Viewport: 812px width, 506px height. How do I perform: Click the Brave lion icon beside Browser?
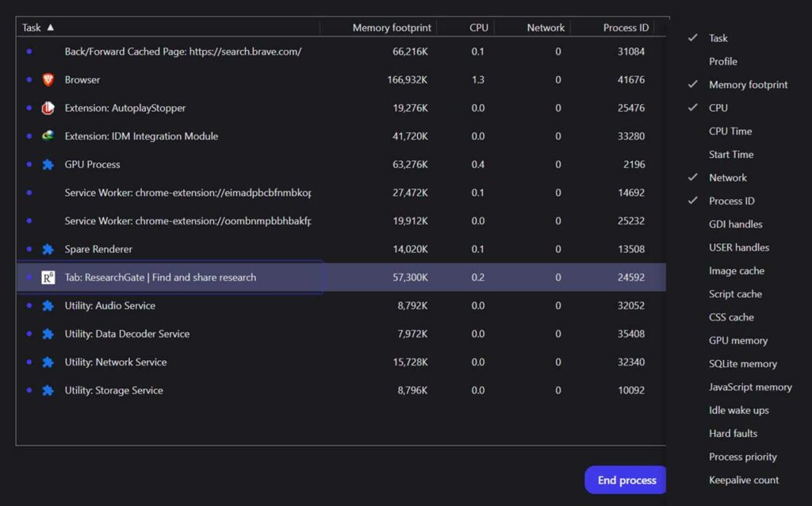click(48, 79)
